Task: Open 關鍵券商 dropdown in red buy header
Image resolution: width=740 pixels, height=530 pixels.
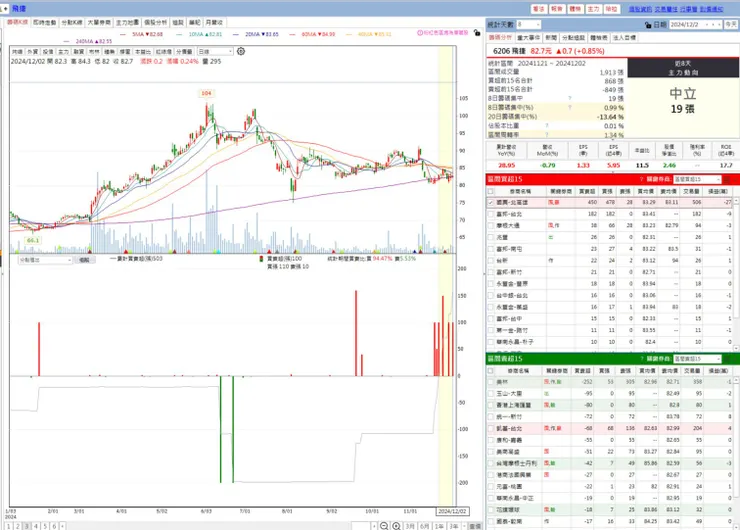Action: (x=697, y=179)
